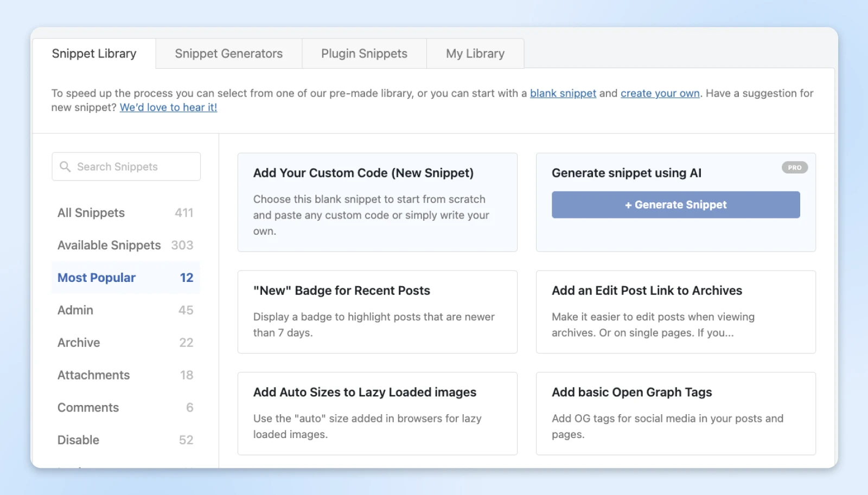Open the blank snippet link
868x495 pixels.
click(563, 93)
